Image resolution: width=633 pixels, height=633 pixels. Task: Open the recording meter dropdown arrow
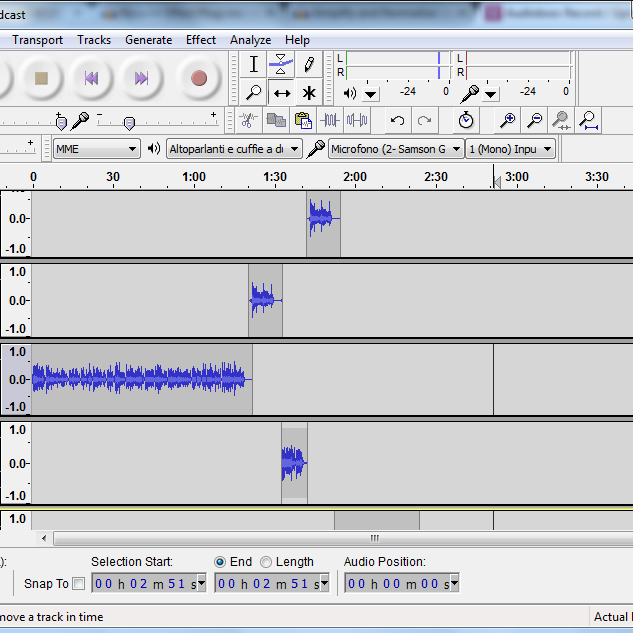pyautogui.click(x=490, y=95)
